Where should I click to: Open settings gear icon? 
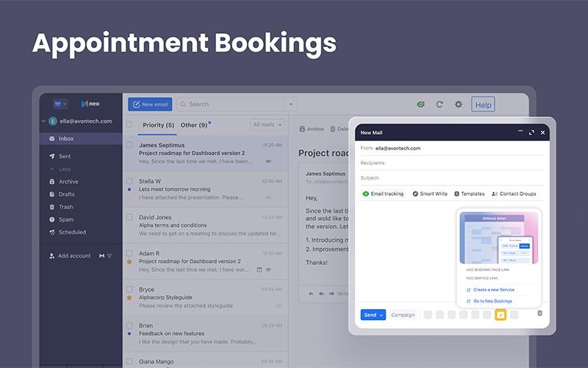coord(458,105)
